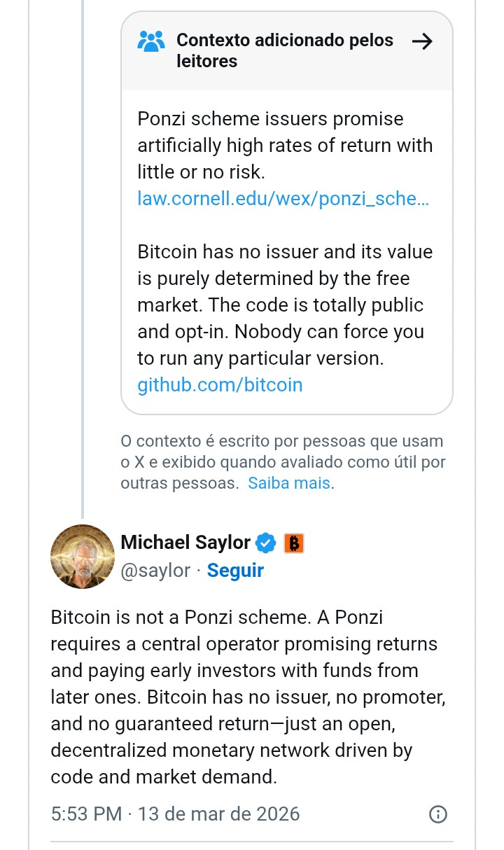Viewport: 504px width, 850px height.
Task: Select the Ponzi scheme issuers paragraph
Action: click(x=285, y=146)
